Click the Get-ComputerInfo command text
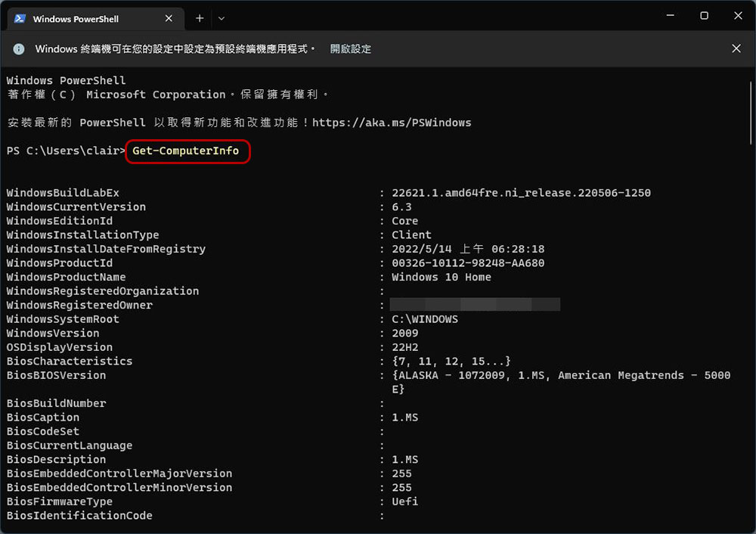Image resolution: width=756 pixels, height=534 pixels. pyautogui.click(x=186, y=151)
